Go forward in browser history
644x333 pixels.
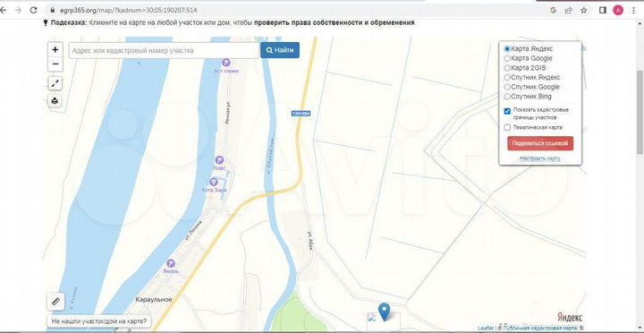pos(18,10)
